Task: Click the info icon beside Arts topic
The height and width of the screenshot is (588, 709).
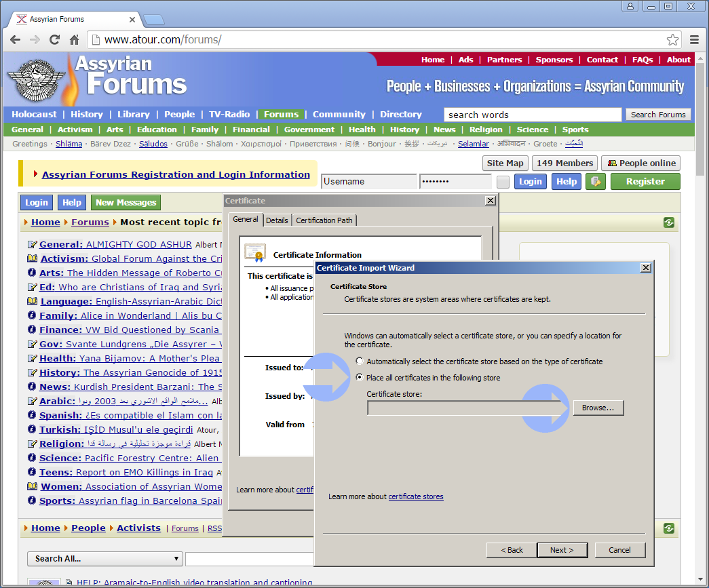Action: point(32,273)
